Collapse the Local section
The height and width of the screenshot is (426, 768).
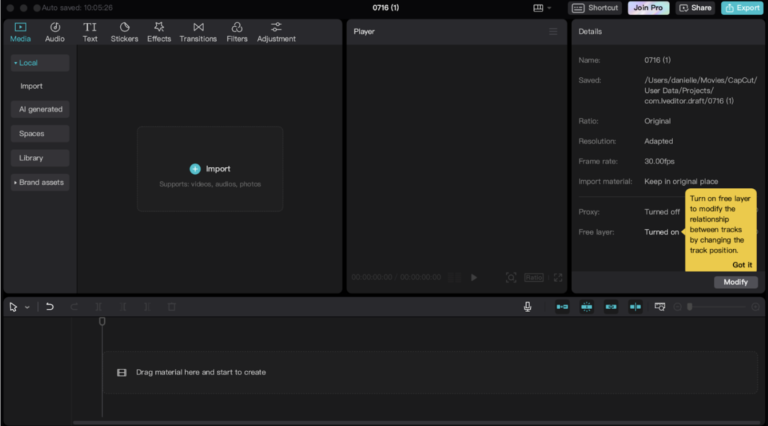pos(40,63)
